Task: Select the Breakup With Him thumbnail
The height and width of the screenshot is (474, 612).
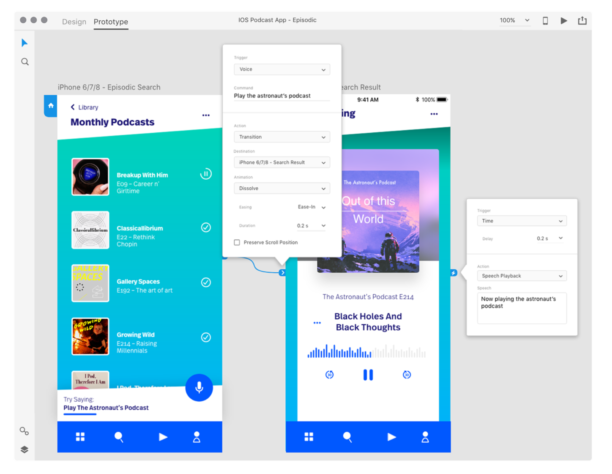Action: tap(90, 177)
